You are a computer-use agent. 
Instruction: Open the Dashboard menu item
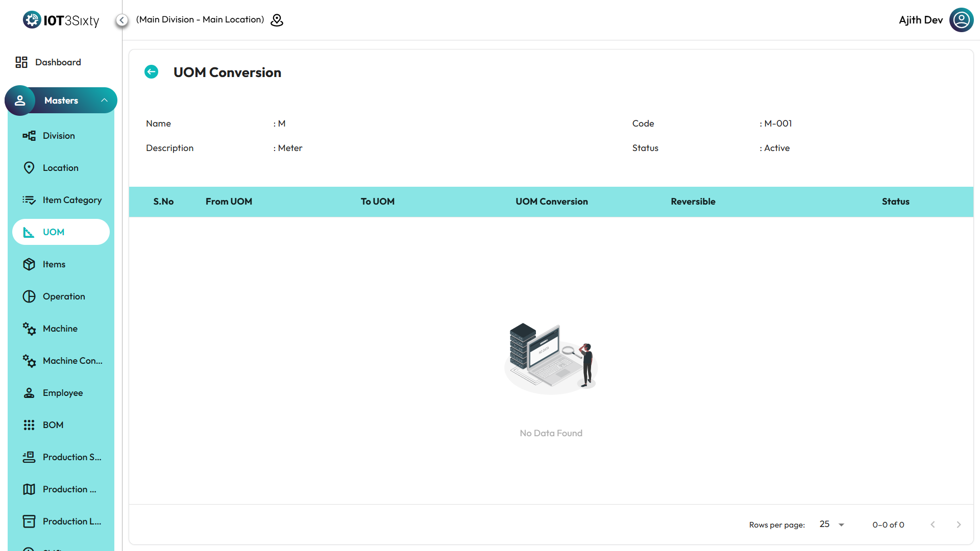point(58,62)
